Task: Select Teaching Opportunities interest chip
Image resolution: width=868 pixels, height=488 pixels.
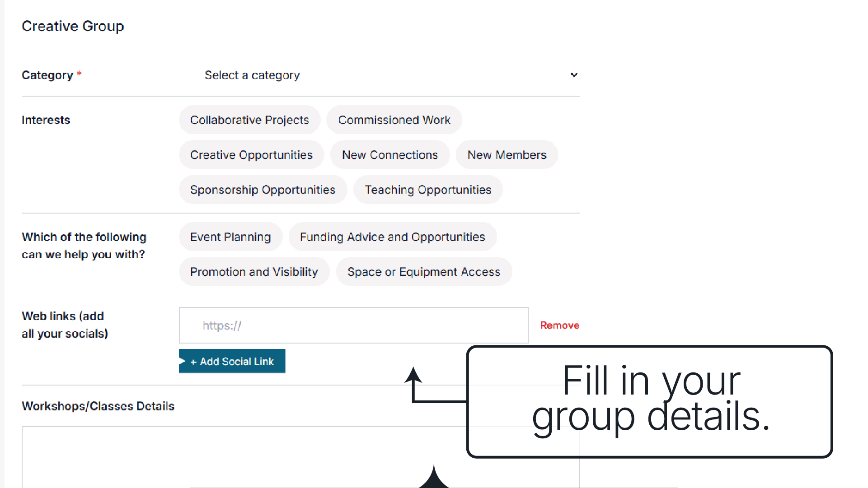Action: 428,190
